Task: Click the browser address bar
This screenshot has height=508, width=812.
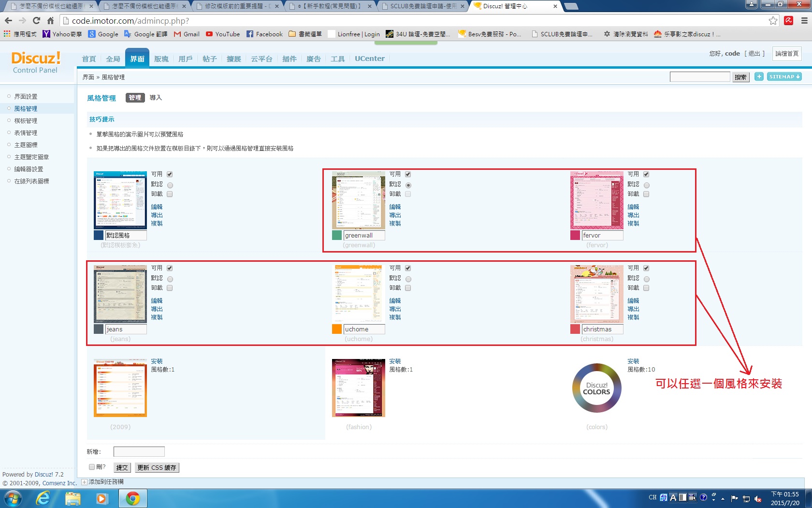Action: click(416, 21)
